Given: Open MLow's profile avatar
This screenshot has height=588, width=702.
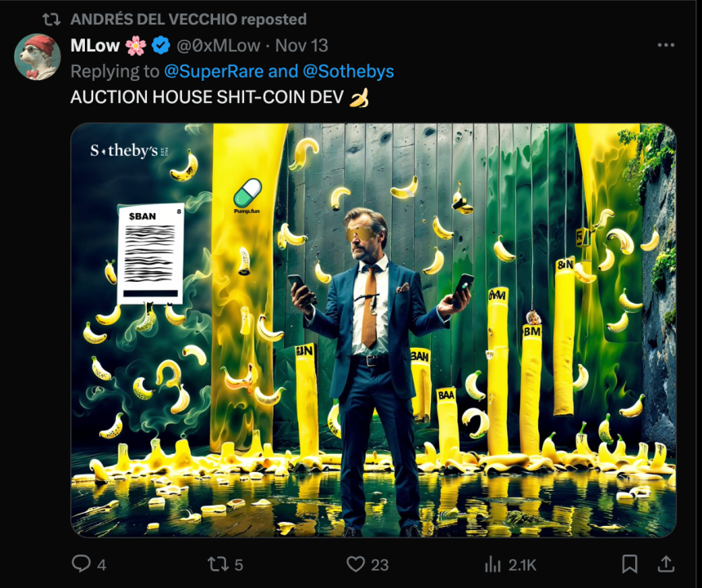Looking at the screenshot, I should point(38,57).
